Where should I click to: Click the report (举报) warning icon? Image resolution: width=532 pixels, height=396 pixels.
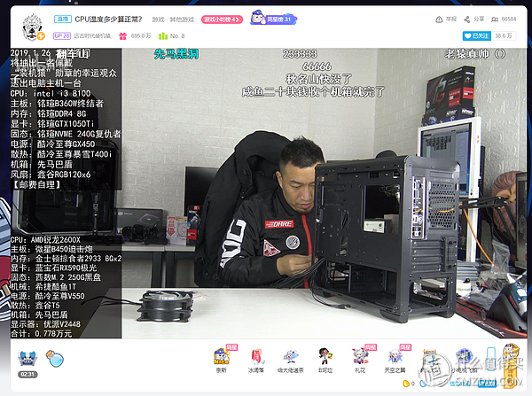pyautogui.click(x=439, y=19)
